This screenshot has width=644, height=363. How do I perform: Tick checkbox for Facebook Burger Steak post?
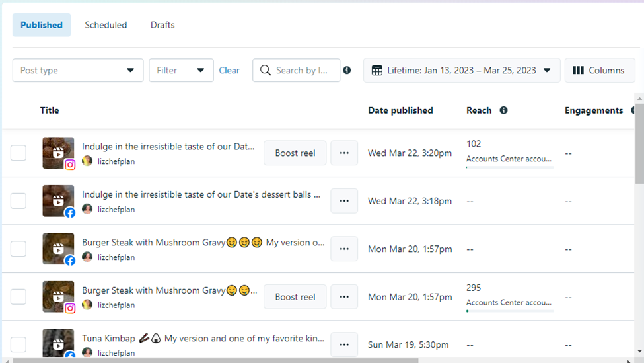click(18, 249)
